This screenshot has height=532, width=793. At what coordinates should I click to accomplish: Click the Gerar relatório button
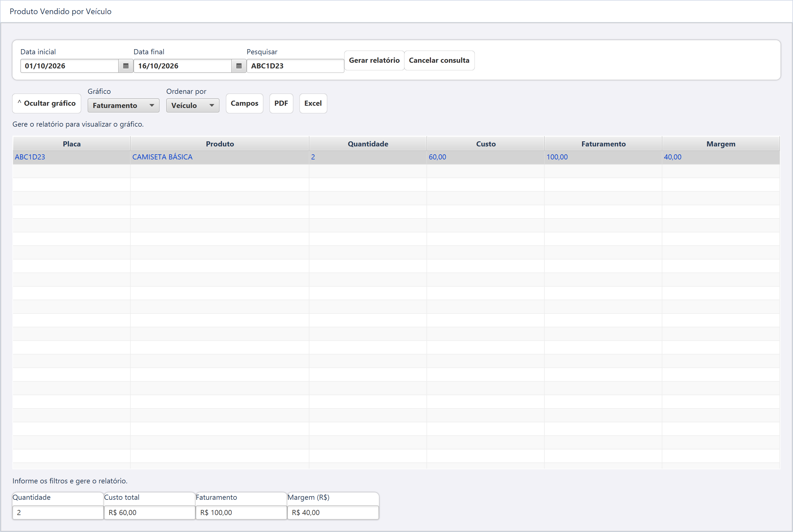tap(374, 60)
